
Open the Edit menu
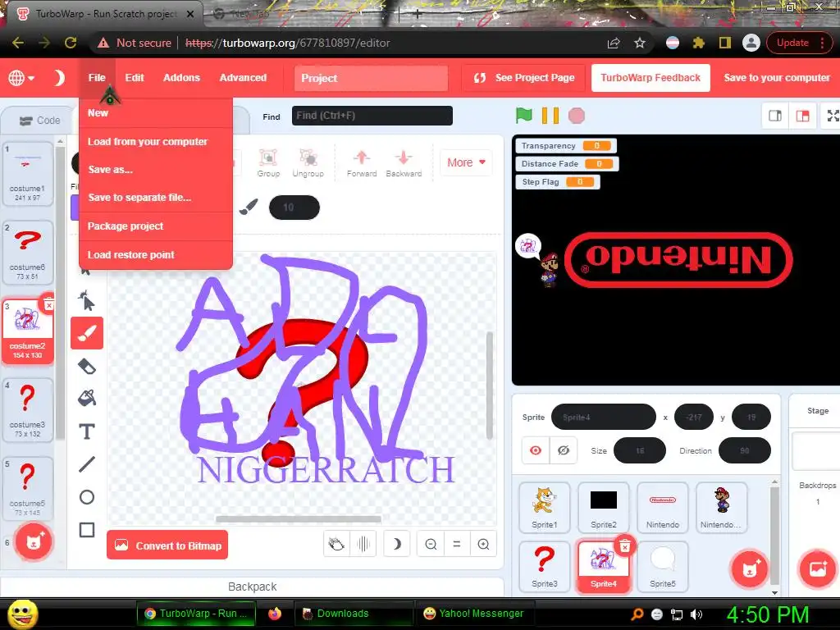(135, 78)
